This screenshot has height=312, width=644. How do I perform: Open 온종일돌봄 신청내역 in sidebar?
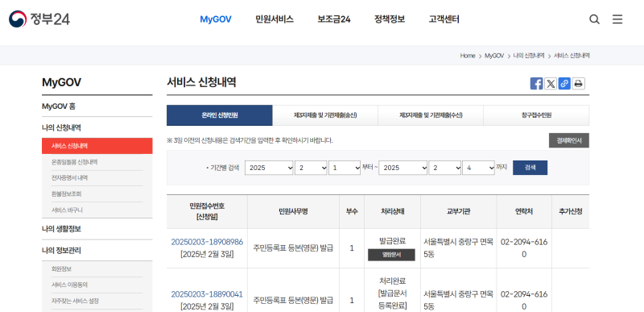[74, 162]
